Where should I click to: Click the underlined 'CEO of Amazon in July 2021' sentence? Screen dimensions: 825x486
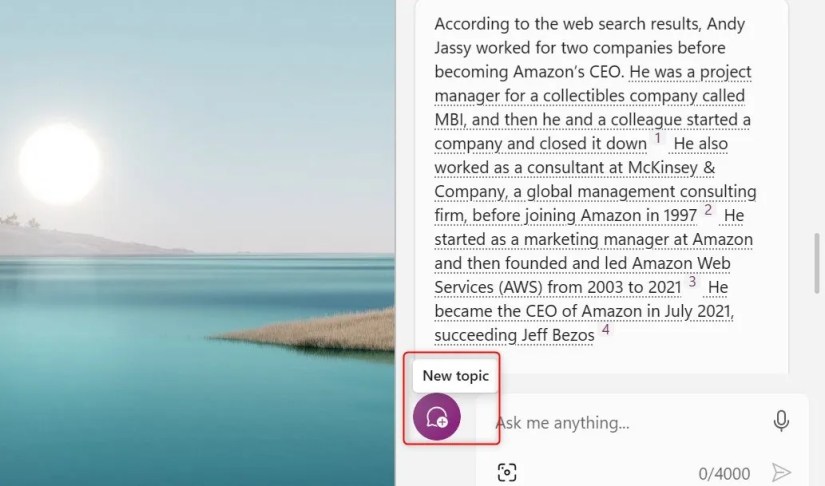tap(585, 311)
